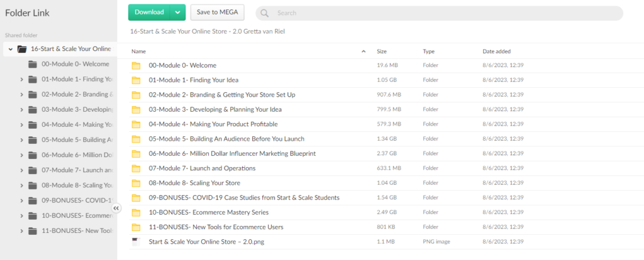Click yellow folder icon of Launch and Operations row
644x260 pixels.
136,168
